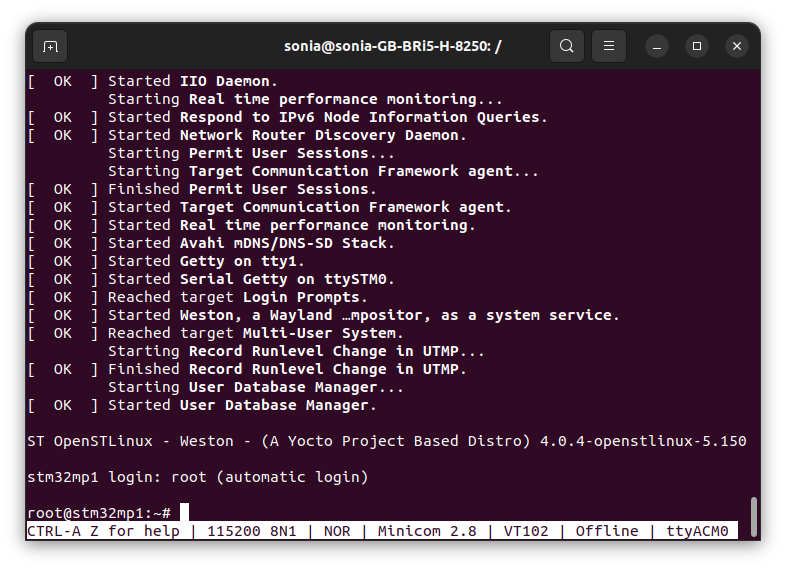
Task: Click the ST OpenSTLinux Weston banner line
Action: (x=387, y=441)
